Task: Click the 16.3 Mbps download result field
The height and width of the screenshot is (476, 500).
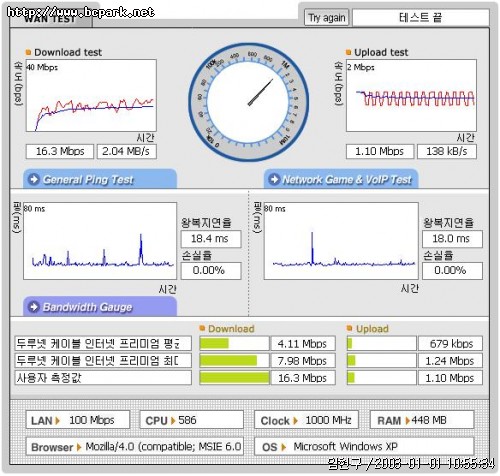Action: [x=60, y=151]
